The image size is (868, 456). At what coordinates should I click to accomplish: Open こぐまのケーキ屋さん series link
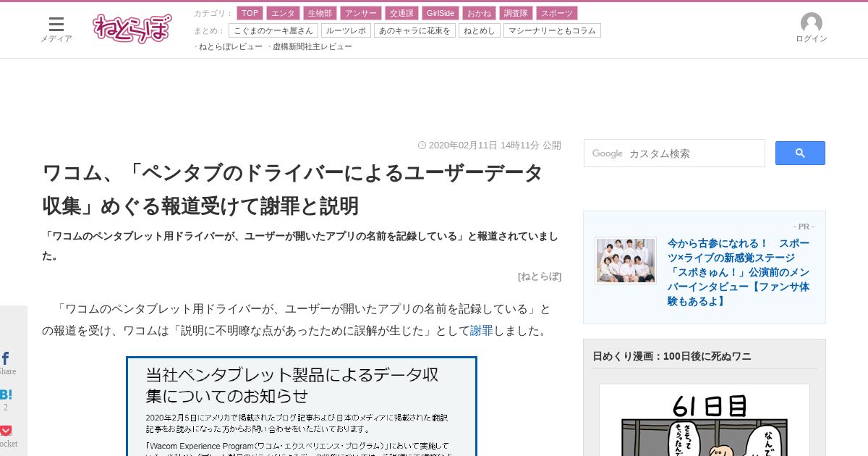point(273,30)
